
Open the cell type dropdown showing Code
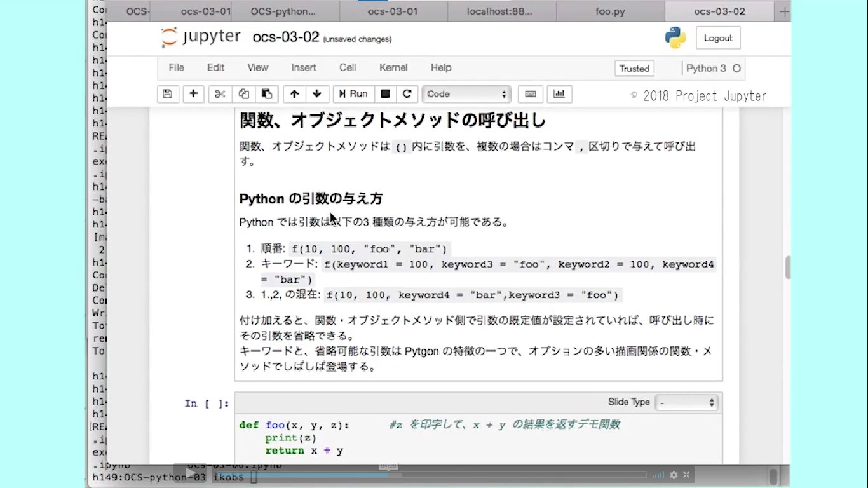[466, 93]
